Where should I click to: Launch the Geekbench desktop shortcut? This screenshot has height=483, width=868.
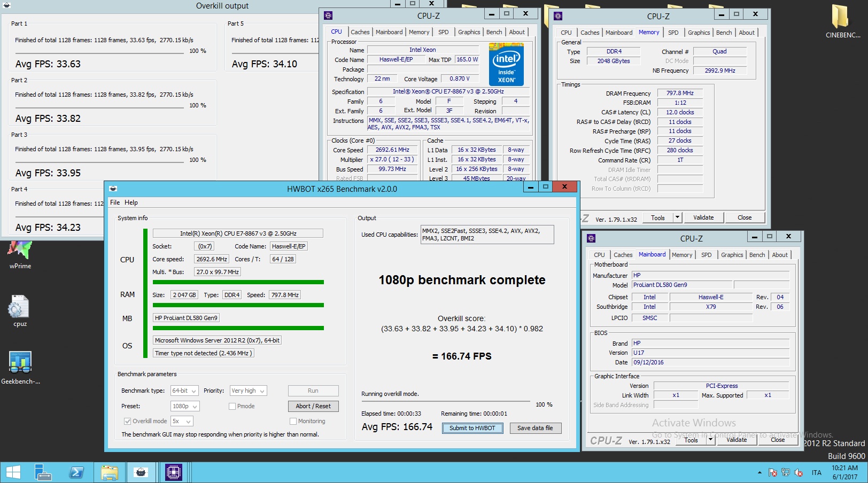(x=20, y=368)
